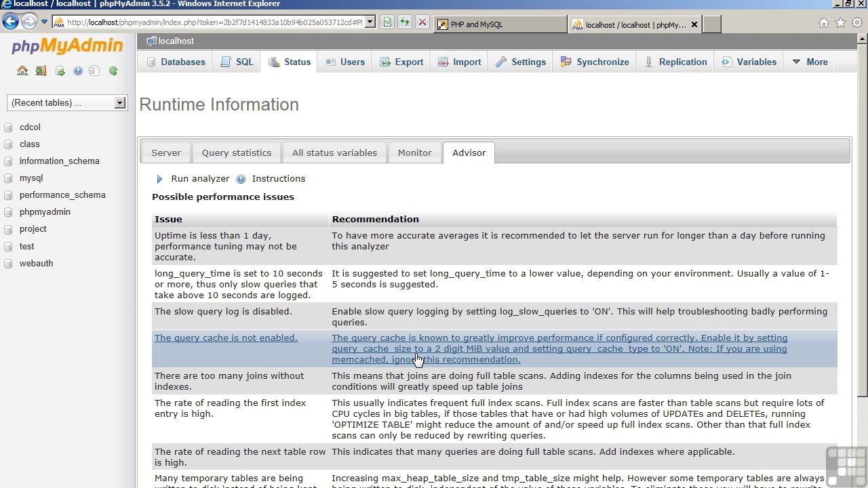Expand the More menu dropdown
This screenshot has width=868, height=488.
point(810,62)
